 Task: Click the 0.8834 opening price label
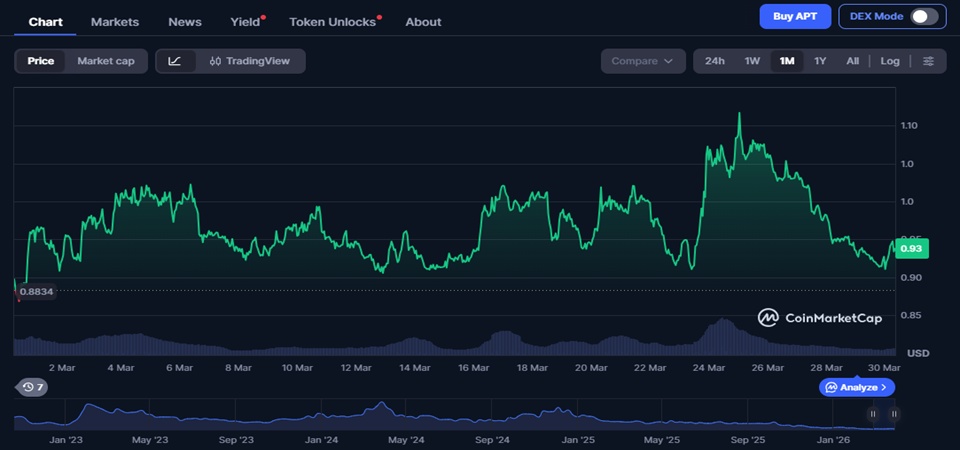click(36, 292)
